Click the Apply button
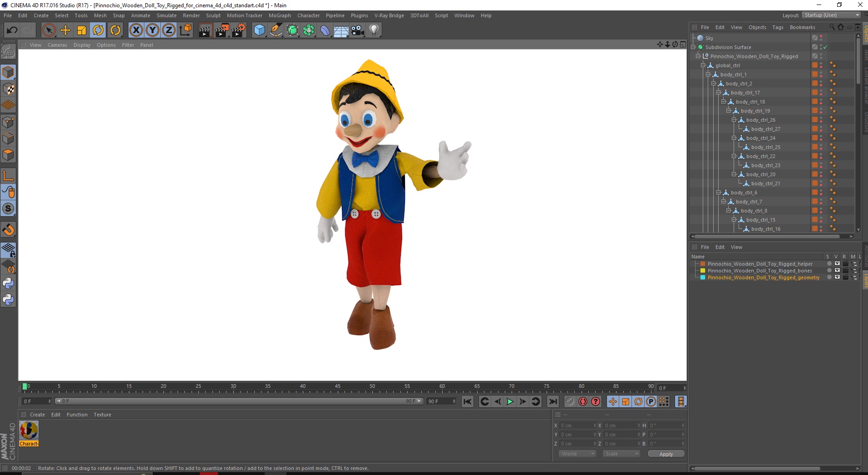 (x=666, y=454)
